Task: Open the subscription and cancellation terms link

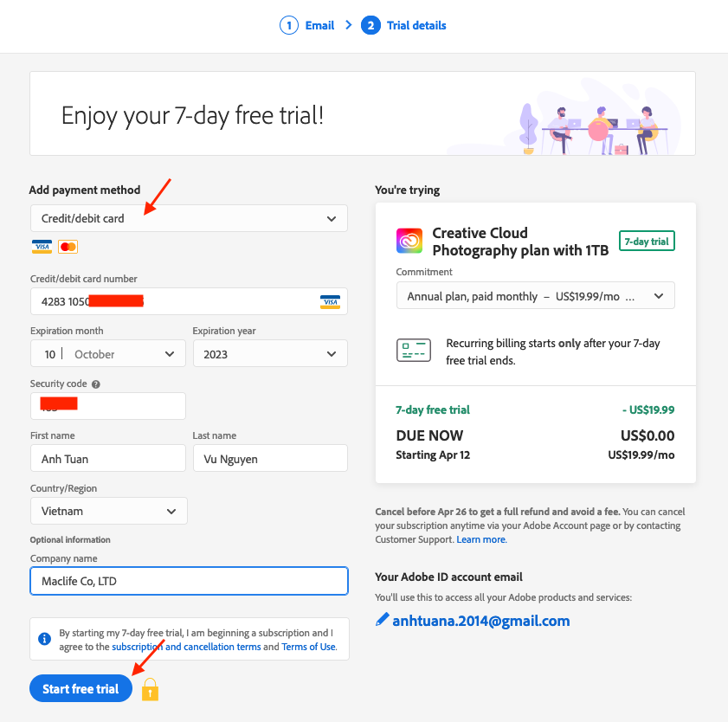Action: tap(186, 647)
